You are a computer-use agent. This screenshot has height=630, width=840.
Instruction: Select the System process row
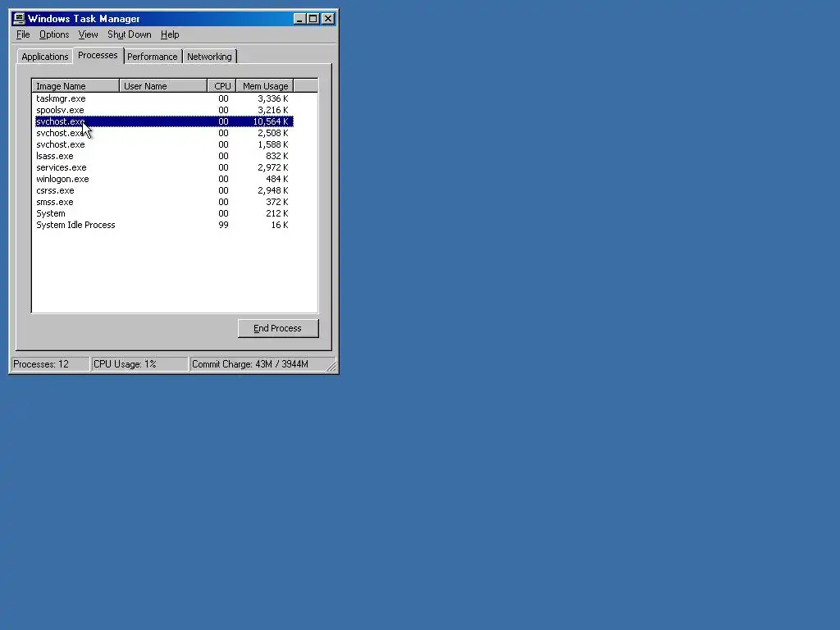click(163, 214)
